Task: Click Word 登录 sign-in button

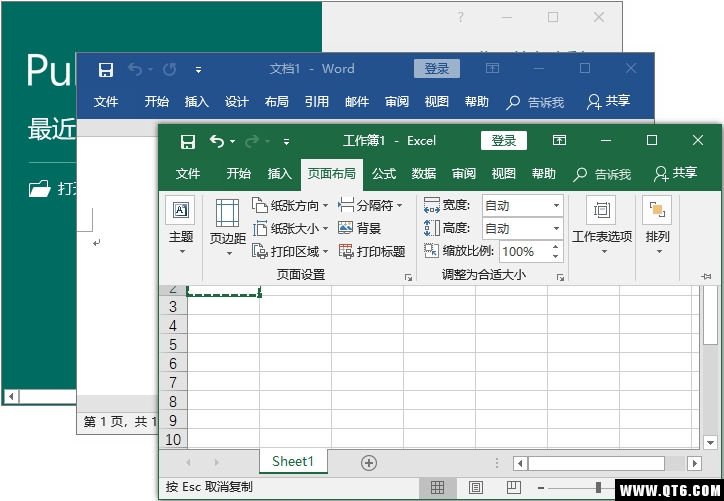Action: point(437,68)
